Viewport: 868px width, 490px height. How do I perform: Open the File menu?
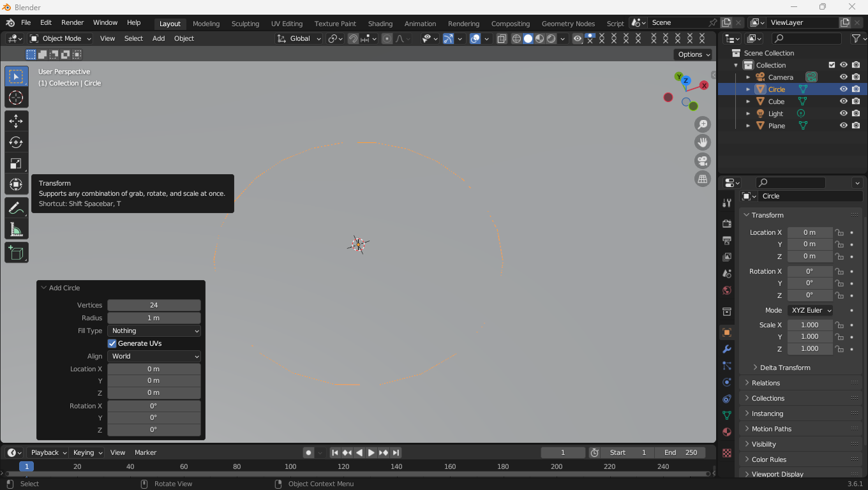tap(26, 22)
